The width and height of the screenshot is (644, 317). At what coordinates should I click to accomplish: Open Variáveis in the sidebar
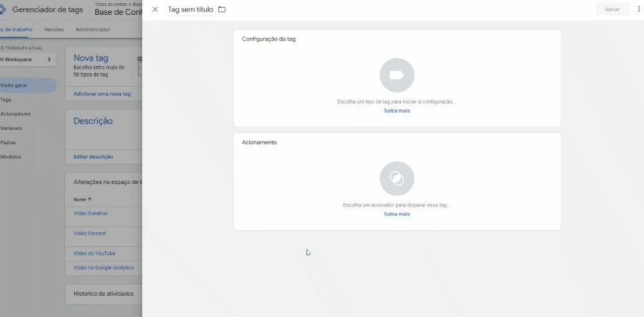(x=11, y=129)
